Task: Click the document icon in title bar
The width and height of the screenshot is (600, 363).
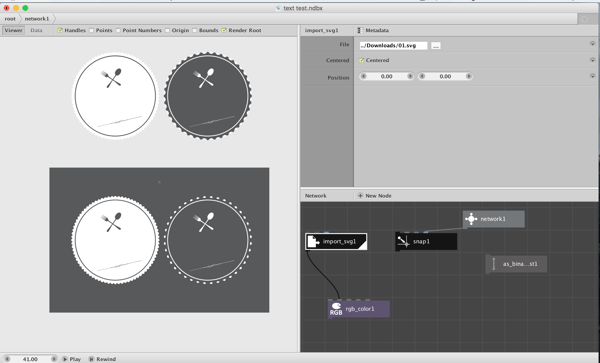Action: [x=278, y=8]
